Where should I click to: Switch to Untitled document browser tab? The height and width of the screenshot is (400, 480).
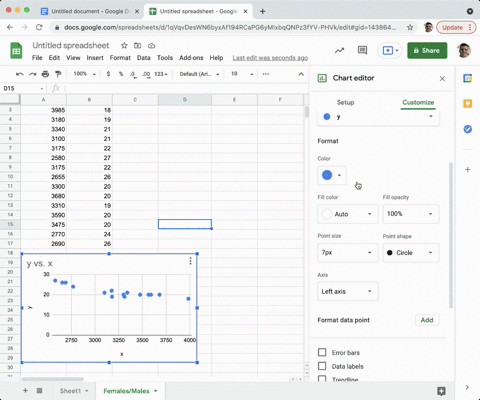(90, 11)
